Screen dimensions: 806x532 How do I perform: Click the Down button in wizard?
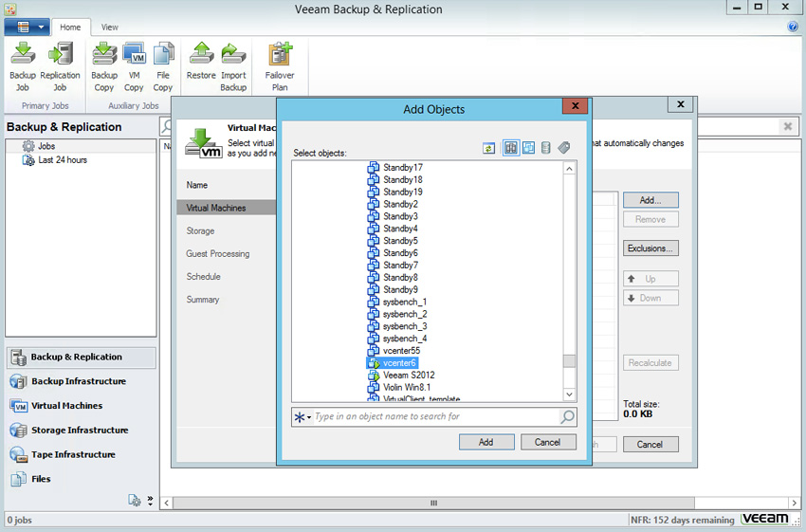pyautogui.click(x=650, y=298)
